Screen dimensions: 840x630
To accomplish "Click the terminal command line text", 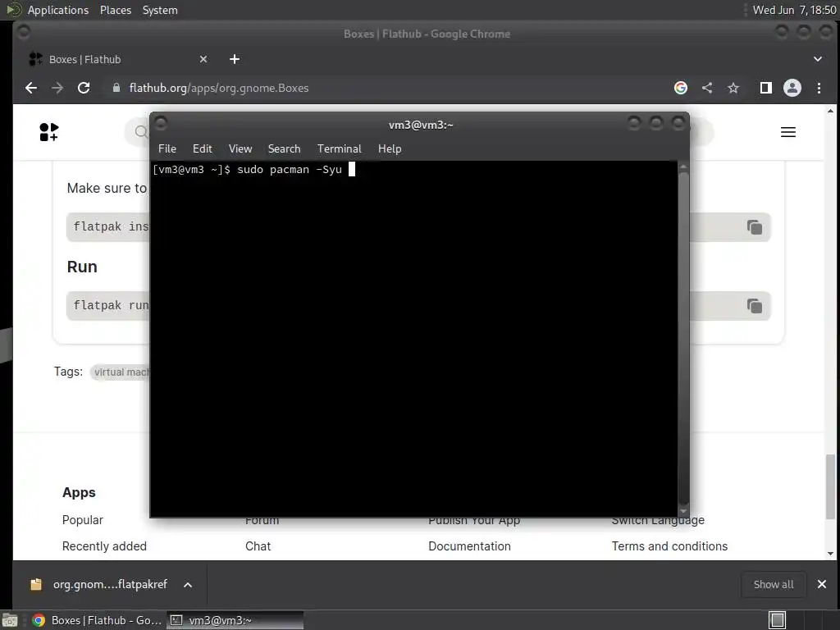I will click(247, 170).
